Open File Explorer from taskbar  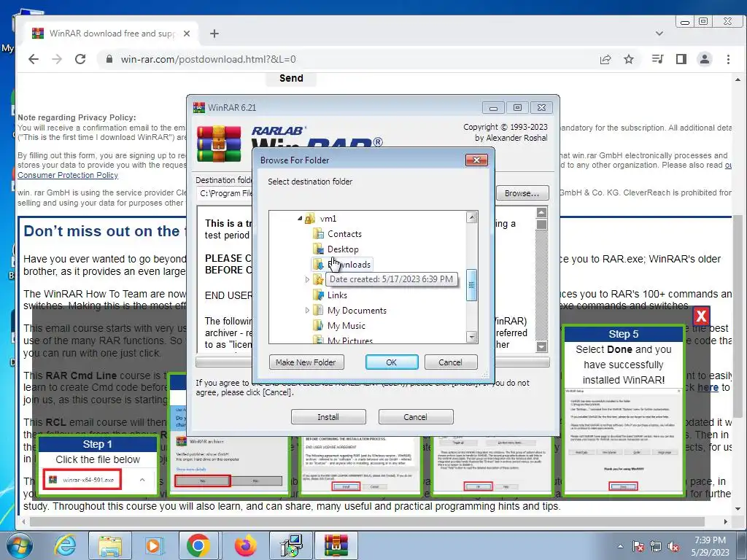click(x=110, y=545)
